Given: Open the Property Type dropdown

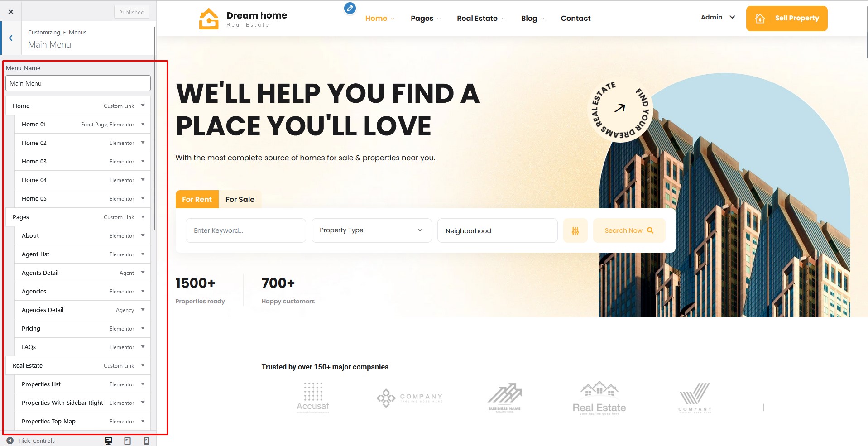Looking at the screenshot, I should pyautogui.click(x=371, y=230).
